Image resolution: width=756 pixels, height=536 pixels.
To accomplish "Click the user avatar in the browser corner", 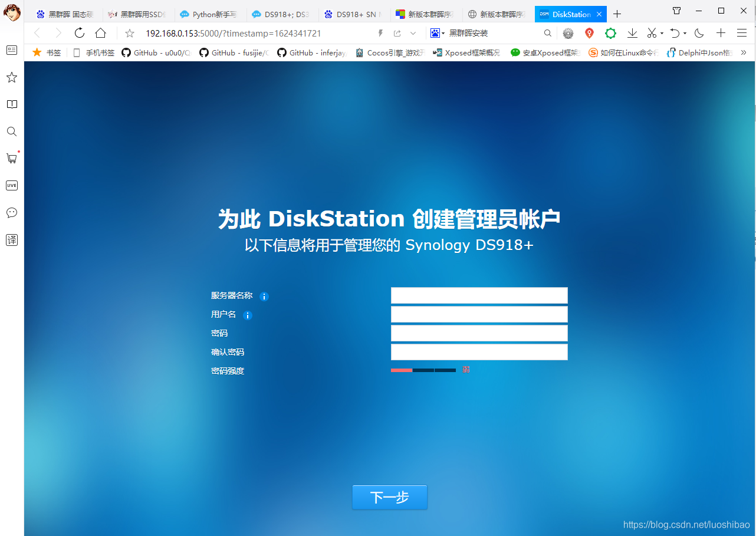I will point(12,12).
